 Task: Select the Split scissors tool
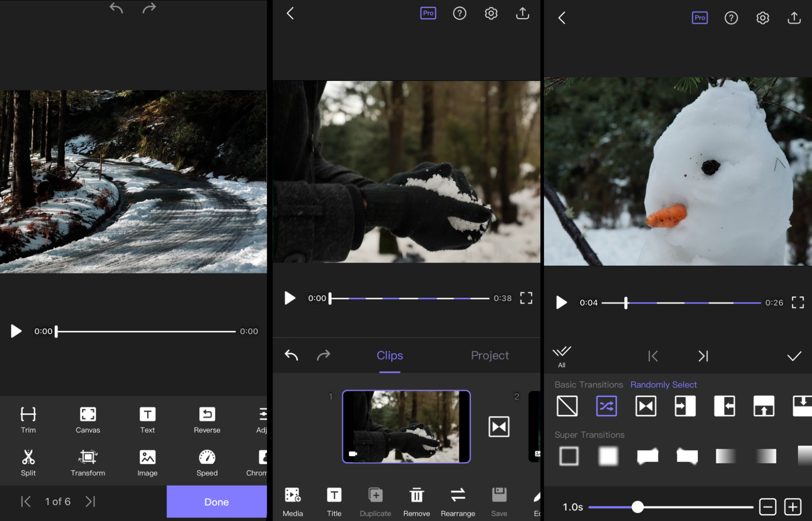[x=28, y=462]
